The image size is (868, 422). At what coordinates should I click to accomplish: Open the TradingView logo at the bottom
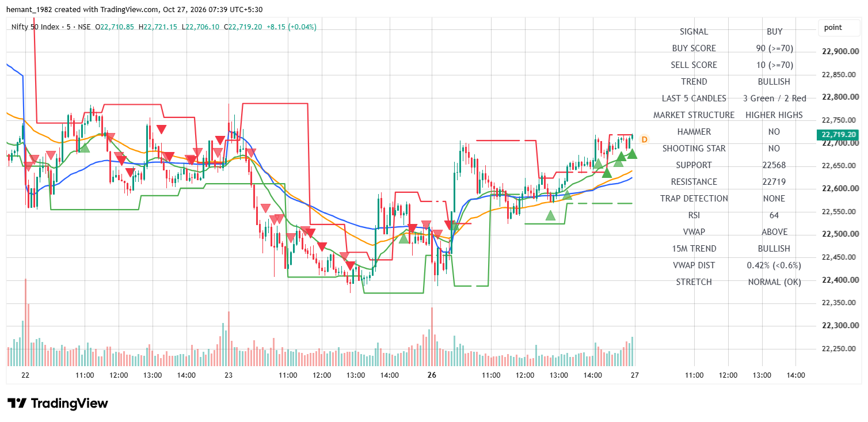(58, 403)
